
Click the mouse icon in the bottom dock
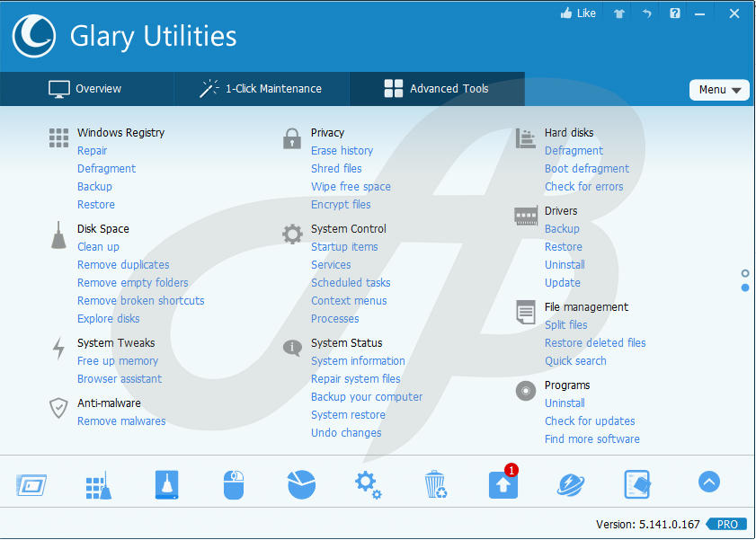[234, 484]
